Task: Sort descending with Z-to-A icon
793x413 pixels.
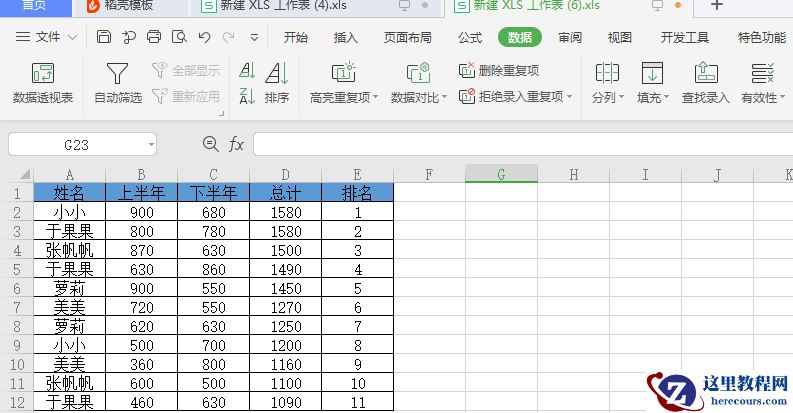Action: [247, 96]
